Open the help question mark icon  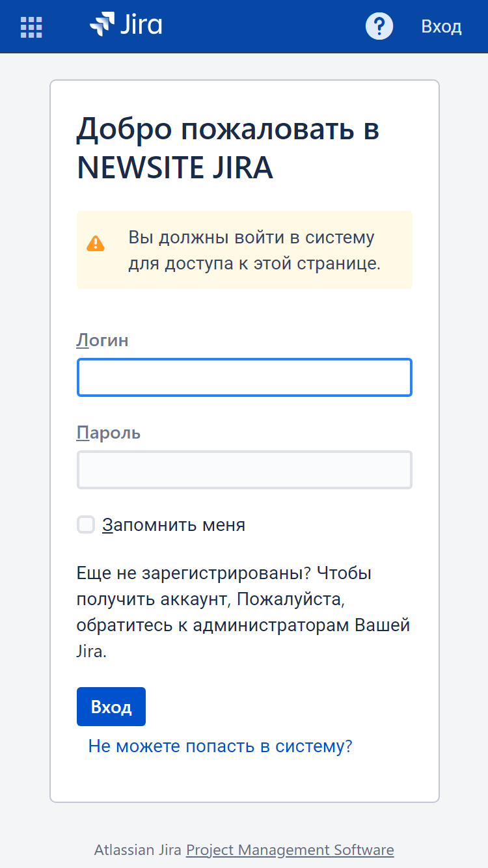point(379,27)
